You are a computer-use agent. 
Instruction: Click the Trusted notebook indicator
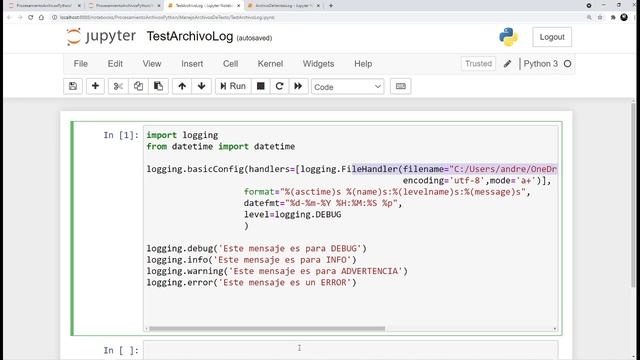tap(478, 64)
